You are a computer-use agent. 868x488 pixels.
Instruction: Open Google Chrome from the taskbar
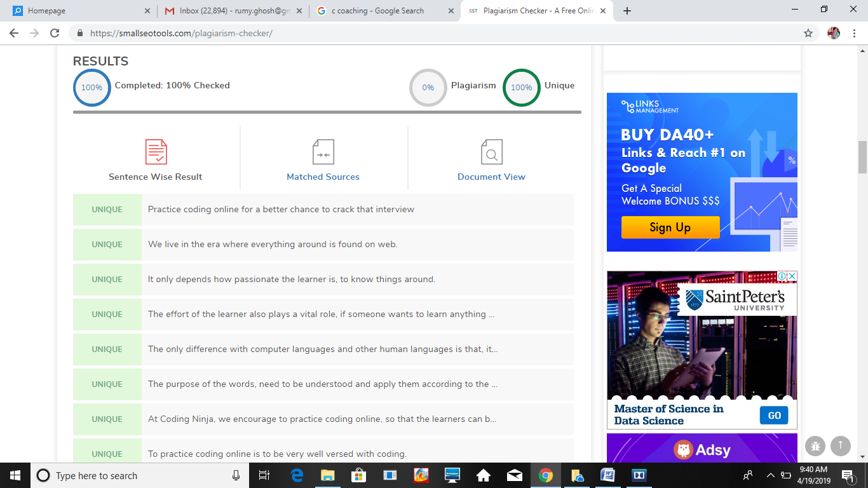545,475
